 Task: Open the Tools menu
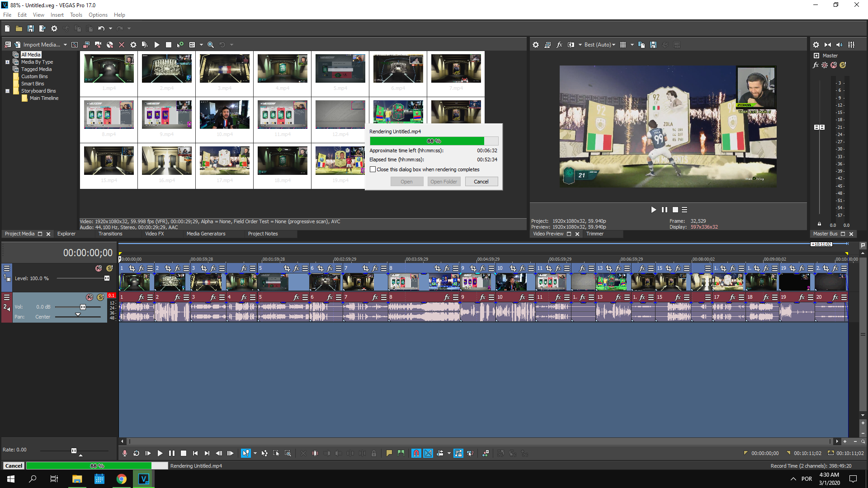pyautogui.click(x=76, y=15)
